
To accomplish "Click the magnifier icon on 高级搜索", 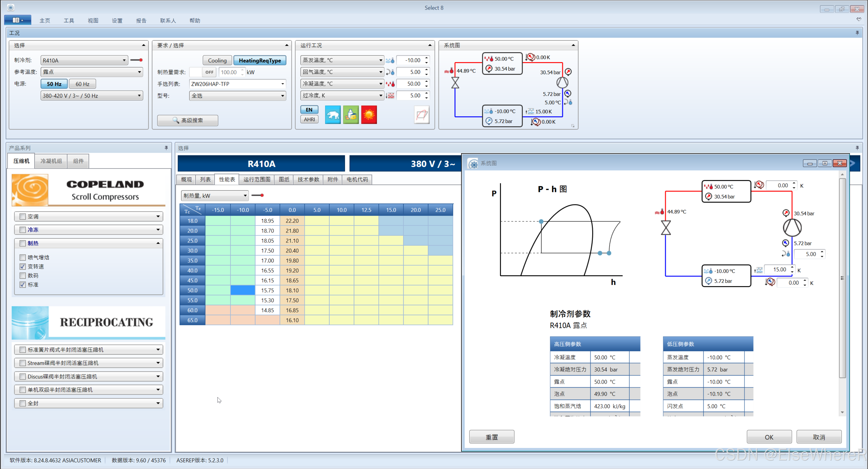I will [176, 120].
